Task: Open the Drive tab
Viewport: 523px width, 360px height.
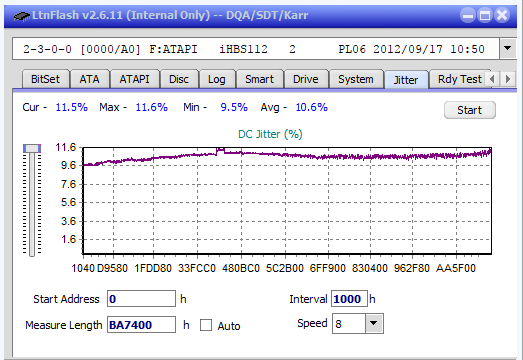Action: 306,79
